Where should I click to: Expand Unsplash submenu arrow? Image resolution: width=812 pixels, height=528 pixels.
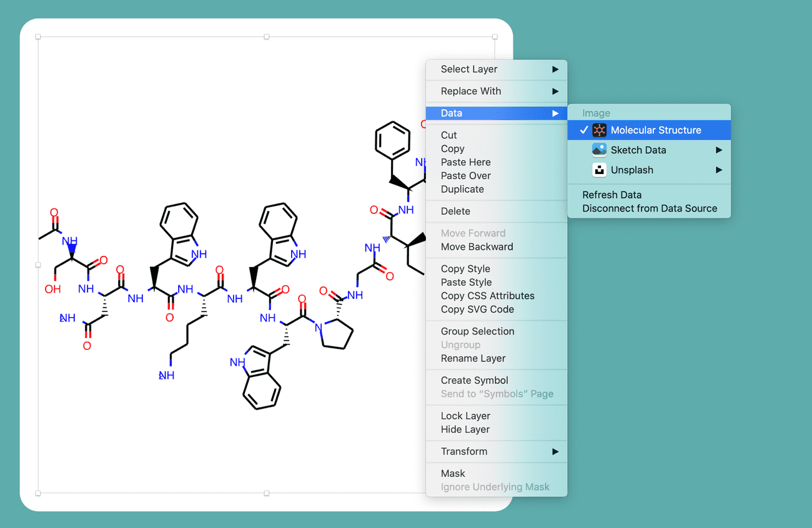719,170
